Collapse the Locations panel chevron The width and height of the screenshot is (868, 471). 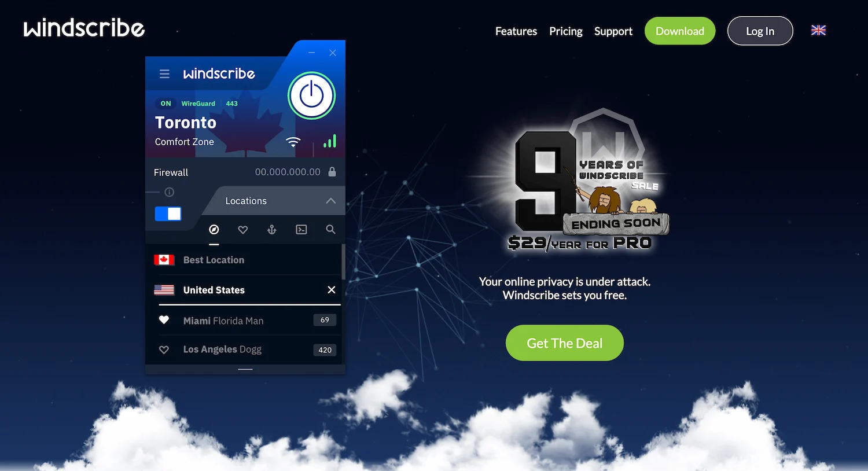coord(330,201)
